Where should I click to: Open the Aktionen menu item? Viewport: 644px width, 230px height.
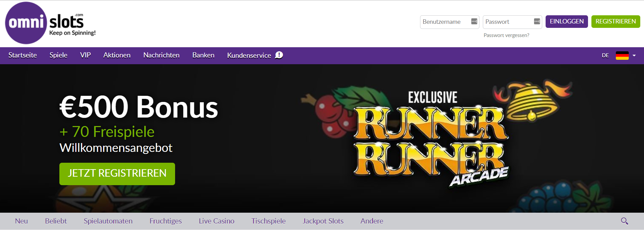click(x=117, y=55)
